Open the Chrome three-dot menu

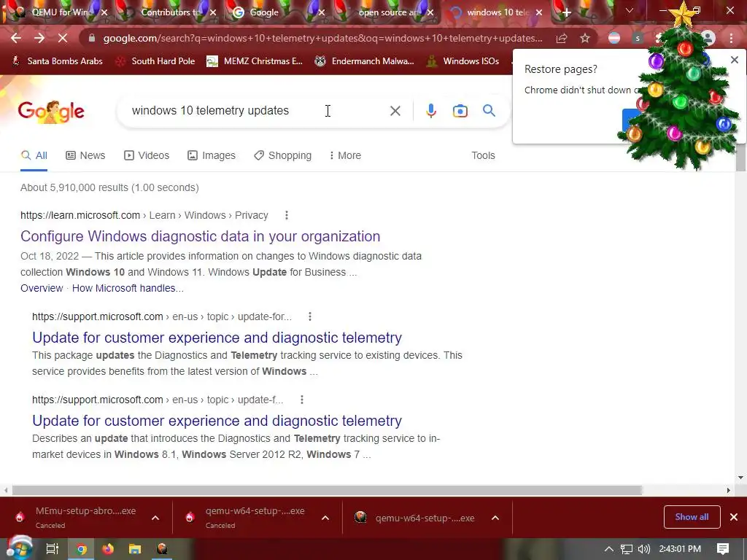[x=731, y=38]
